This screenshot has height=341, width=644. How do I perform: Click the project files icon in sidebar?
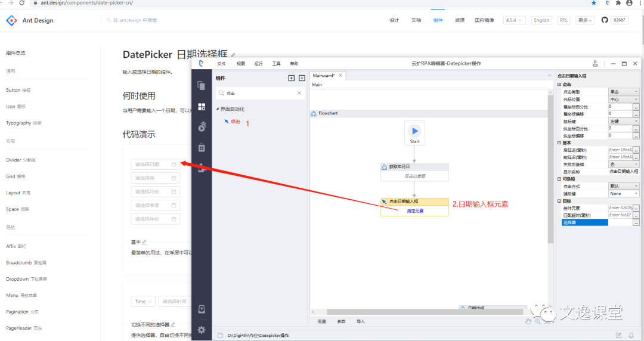(202, 85)
